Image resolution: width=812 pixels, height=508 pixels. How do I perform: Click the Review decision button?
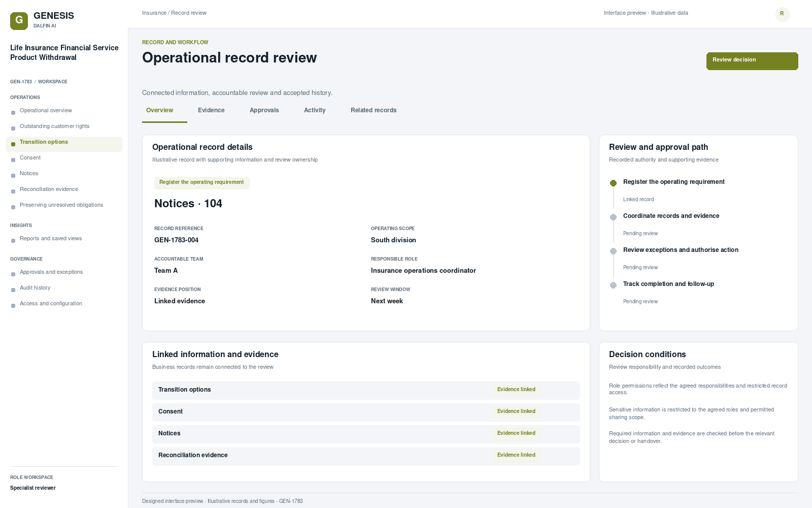point(752,61)
